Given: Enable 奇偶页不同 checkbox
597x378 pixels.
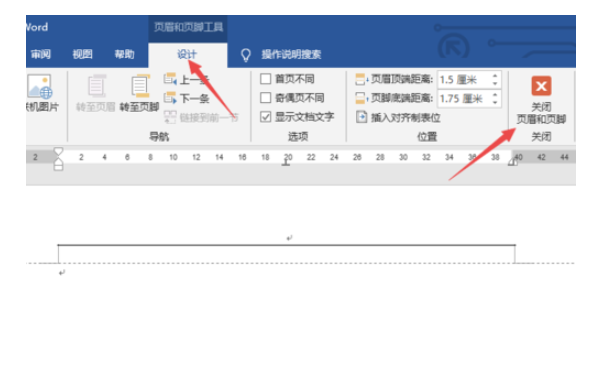Looking at the screenshot, I should pyautogui.click(x=265, y=98).
